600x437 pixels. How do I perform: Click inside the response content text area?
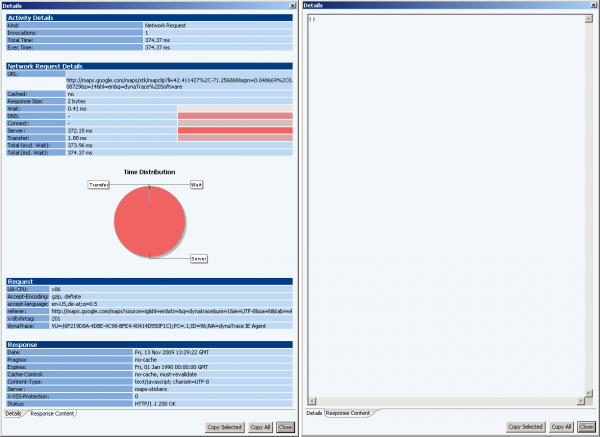(x=450, y=200)
